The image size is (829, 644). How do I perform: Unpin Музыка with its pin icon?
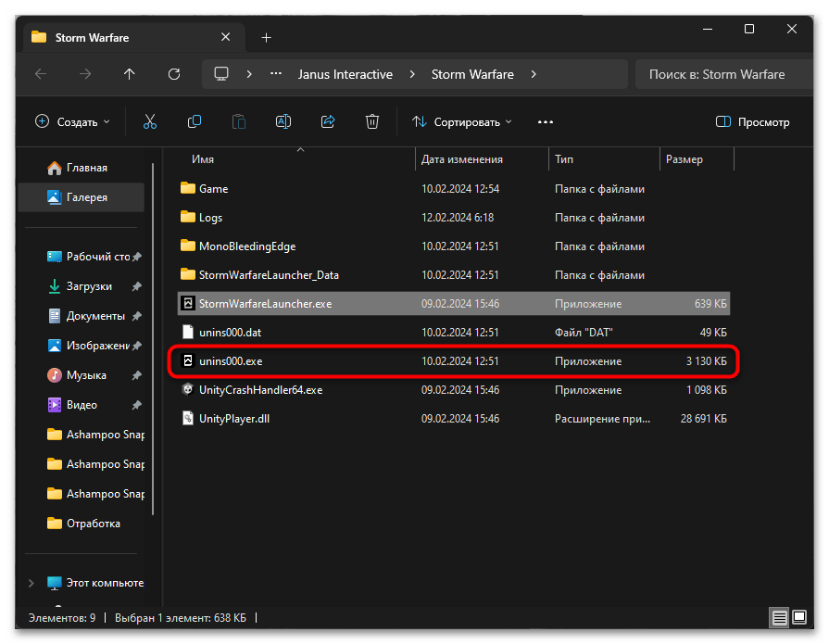[137, 375]
